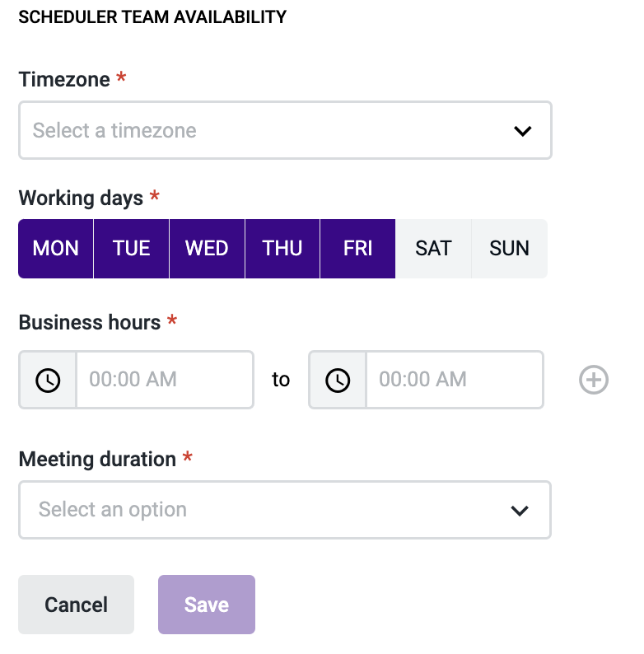Enable SUN as a working day

(509, 249)
